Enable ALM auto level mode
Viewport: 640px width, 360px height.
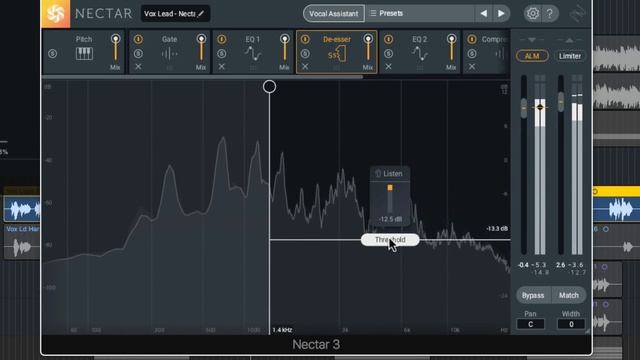pos(532,56)
